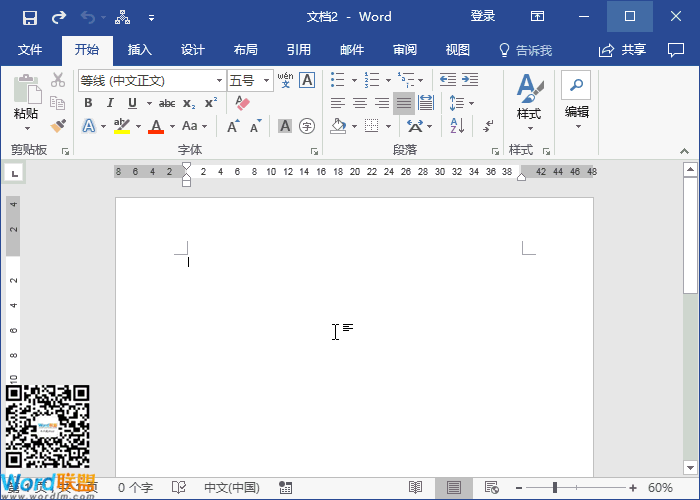700x500 pixels.
Task: Click the macro recording icon in status bar
Action: tap(285, 488)
